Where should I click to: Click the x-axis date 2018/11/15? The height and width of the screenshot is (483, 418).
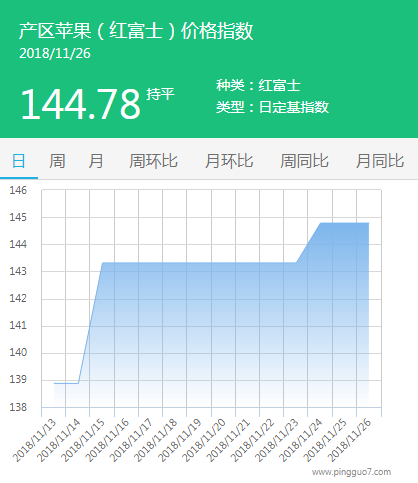(83, 440)
